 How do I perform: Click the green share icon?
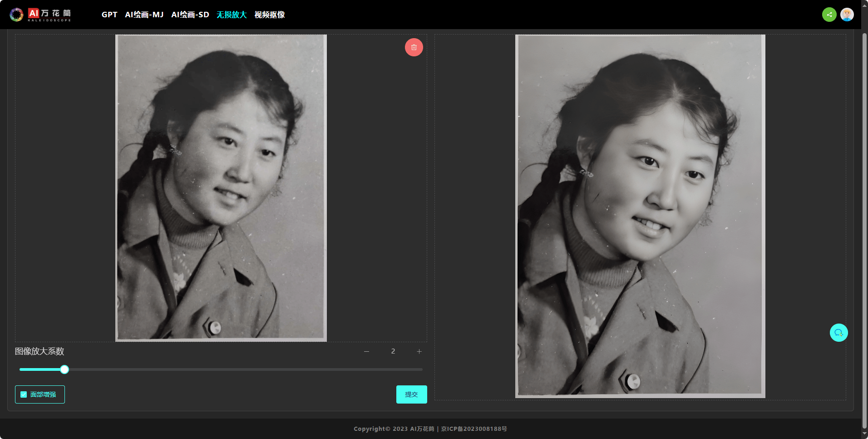[829, 15]
